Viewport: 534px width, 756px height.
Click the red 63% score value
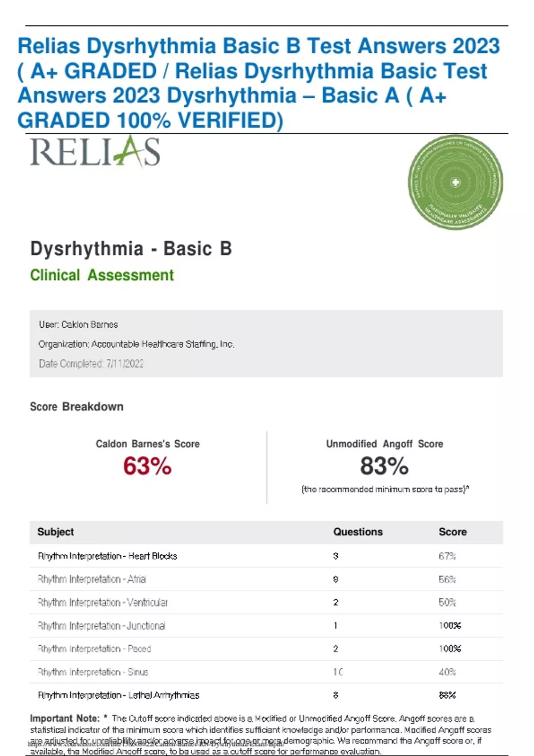(147, 466)
